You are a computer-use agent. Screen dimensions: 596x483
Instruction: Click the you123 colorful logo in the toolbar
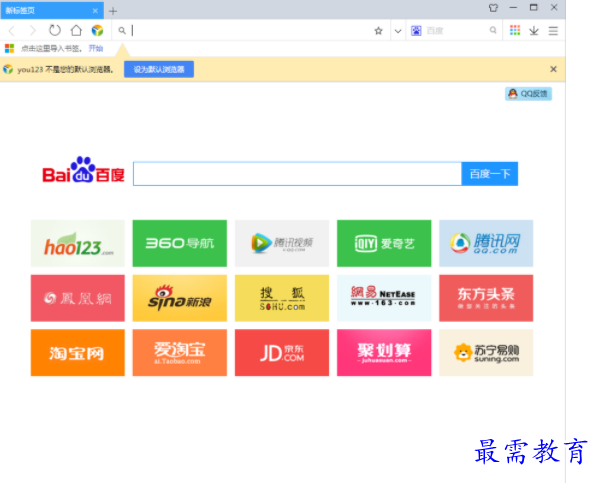(97, 30)
